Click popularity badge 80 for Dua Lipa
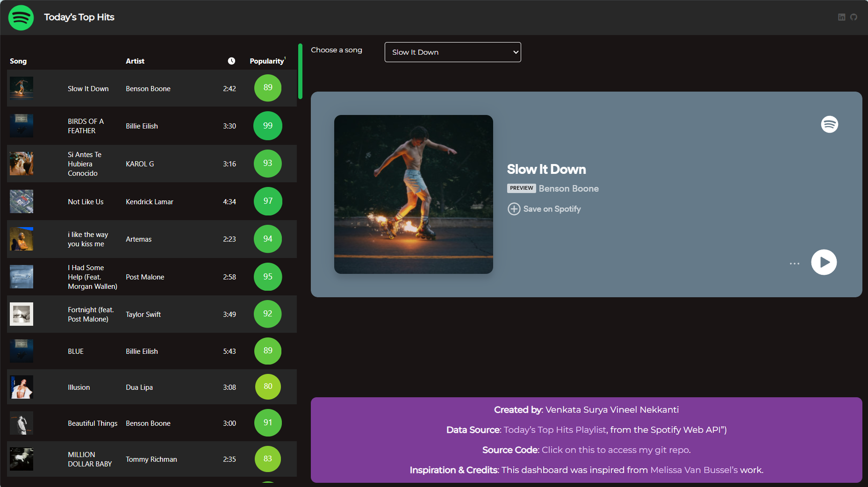 pyautogui.click(x=268, y=387)
